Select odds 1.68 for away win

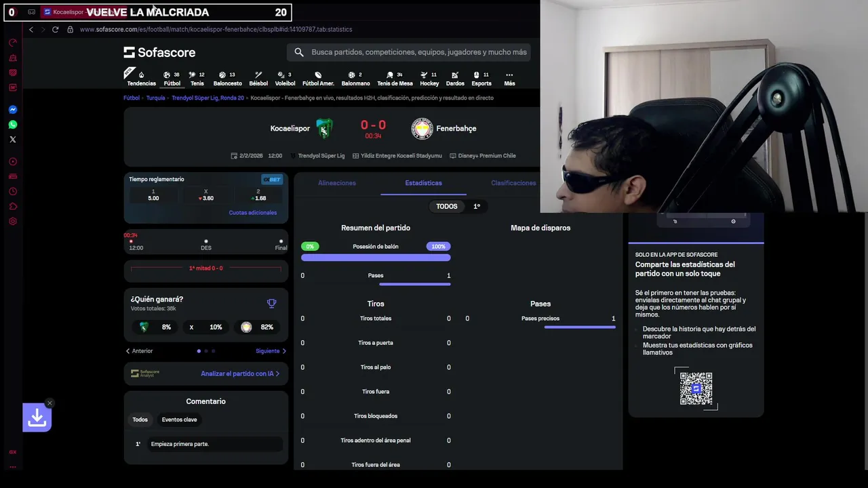[258, 195]
